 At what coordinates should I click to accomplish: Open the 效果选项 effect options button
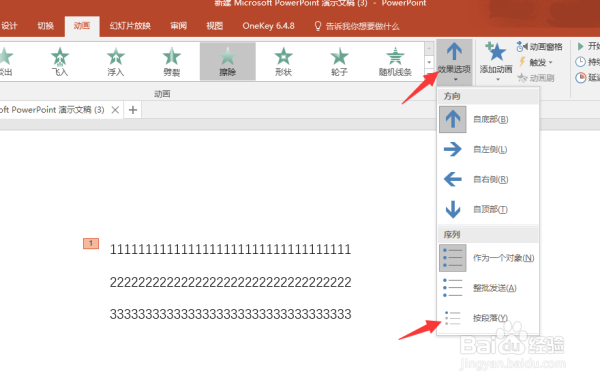coord(454,62)
